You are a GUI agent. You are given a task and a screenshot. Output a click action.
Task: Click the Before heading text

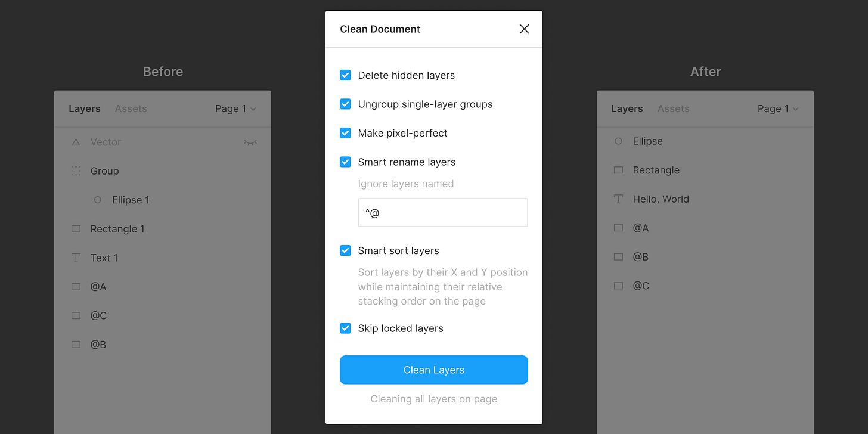163,72
